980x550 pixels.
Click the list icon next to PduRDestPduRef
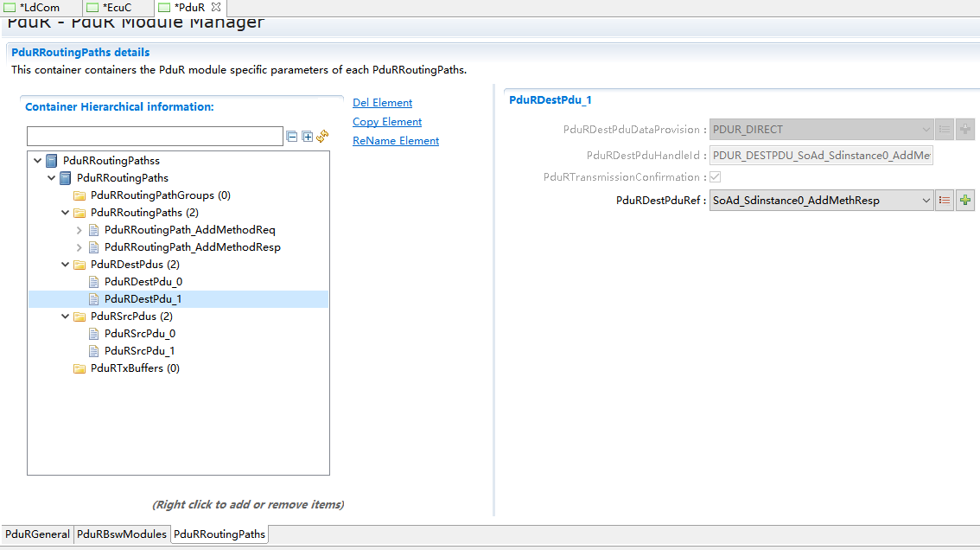tap(945, 201)
